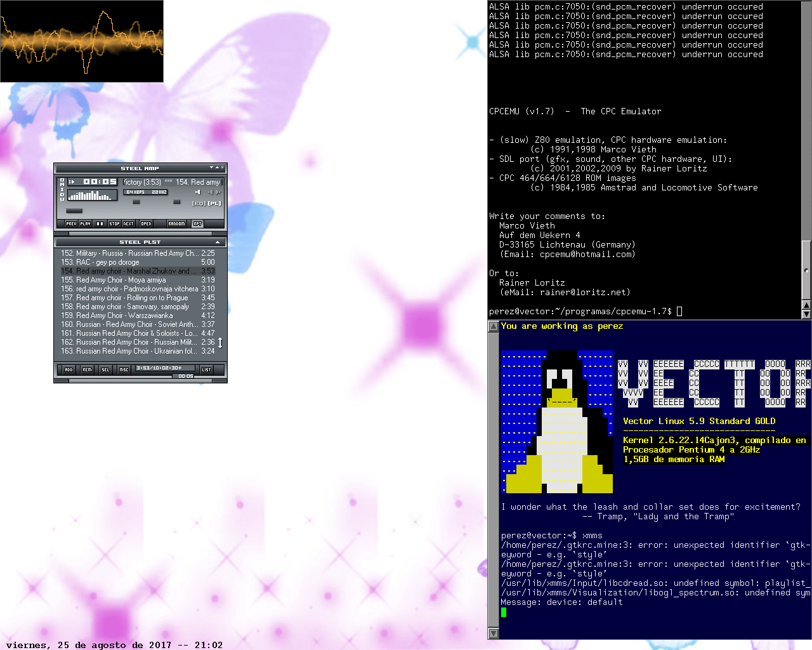Click the Tux penguin ASCII art

coord(557,421)
